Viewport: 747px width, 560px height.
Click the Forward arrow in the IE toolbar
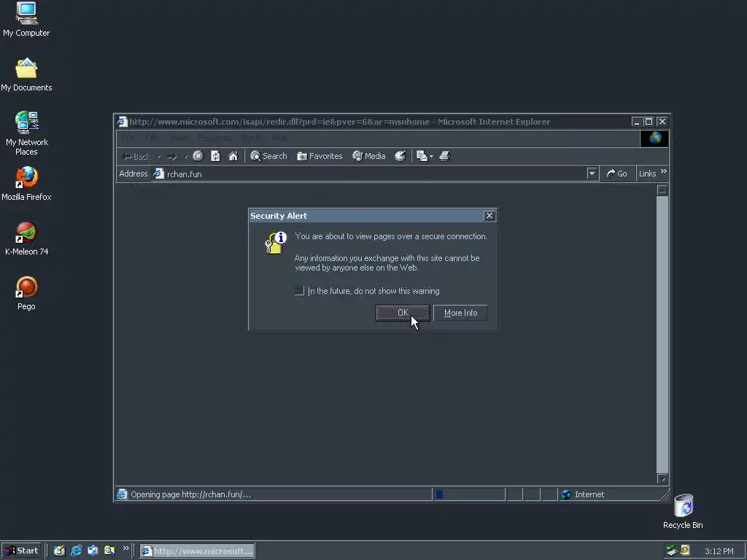[172, 156]
